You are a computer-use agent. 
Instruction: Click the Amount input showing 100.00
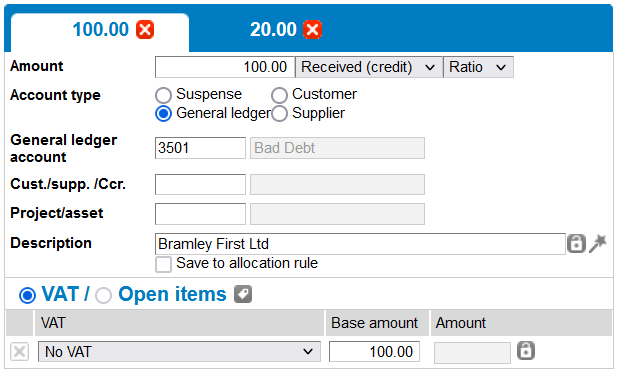225,67
